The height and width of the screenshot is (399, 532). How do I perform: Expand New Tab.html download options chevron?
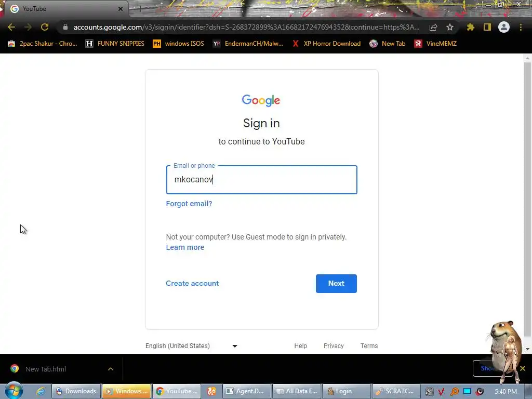tap(111, 369)
